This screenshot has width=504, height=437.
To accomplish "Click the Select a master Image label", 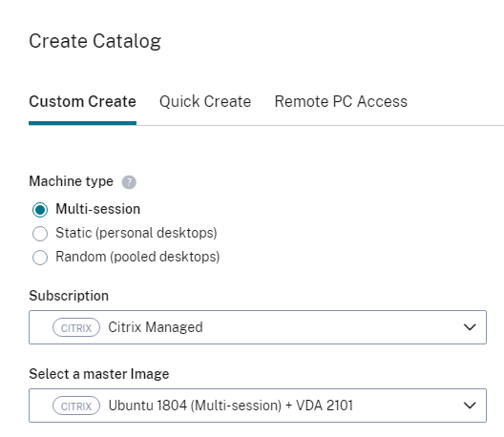I will click(99, 374).
